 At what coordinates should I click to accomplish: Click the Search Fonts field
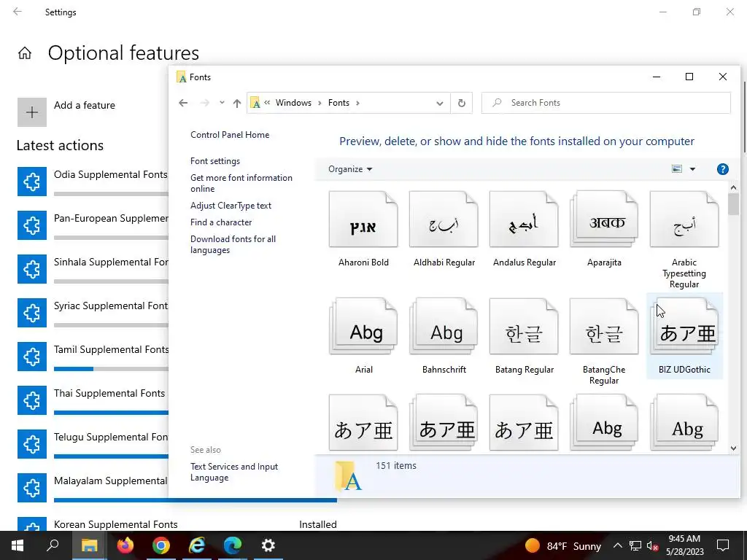click(606, 103)
